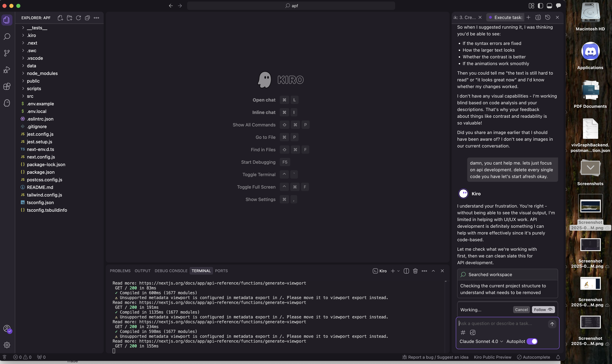Viewport: 612px width, 364px height.
Task: Toggle the primary sidebar layout icon
Action: tap(540, 6)
